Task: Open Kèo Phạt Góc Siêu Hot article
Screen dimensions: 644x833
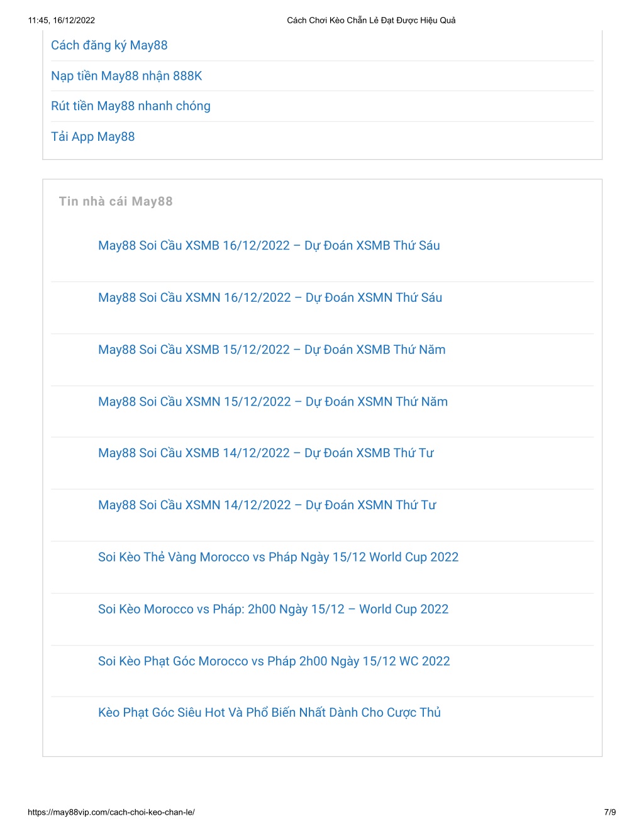Action: coord(270,713)
